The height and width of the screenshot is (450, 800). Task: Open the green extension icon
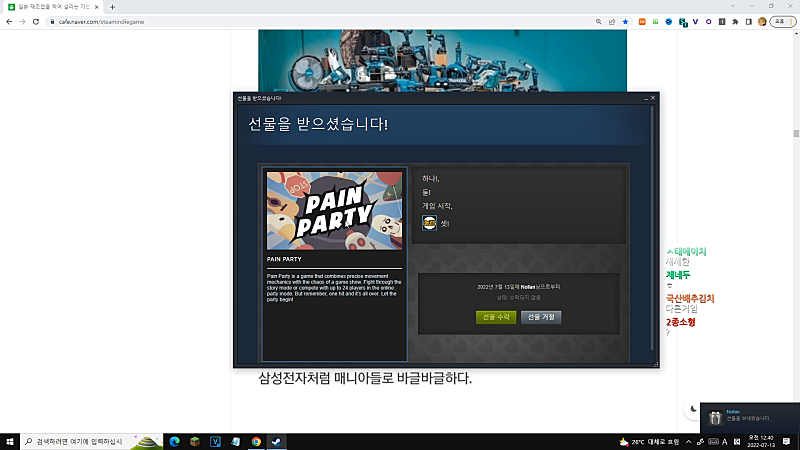[655, 22]
